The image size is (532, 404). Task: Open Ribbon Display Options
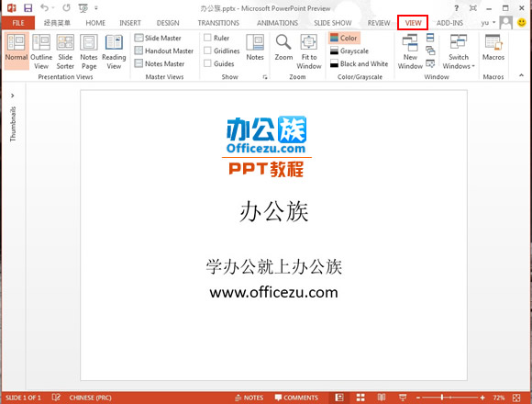(x=473, y=8)
